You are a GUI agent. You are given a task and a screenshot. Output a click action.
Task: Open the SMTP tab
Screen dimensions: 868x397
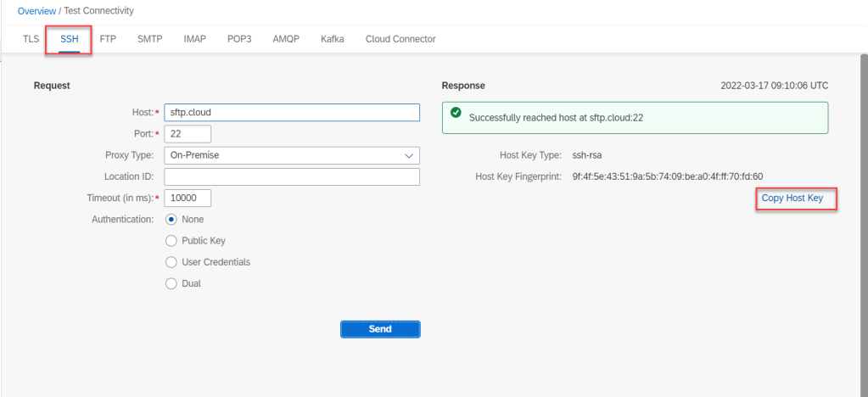tap(149, 39)
